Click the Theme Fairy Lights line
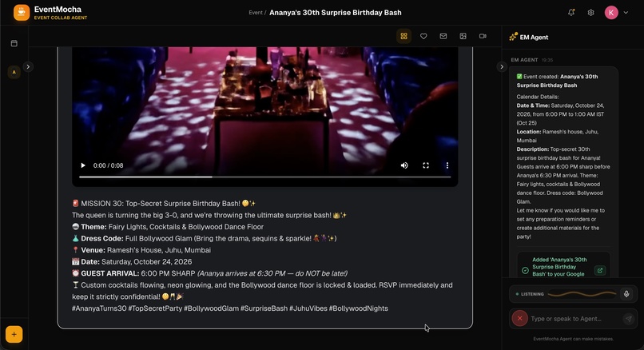This screenshot has height=350, width=644. click(168, 227)
